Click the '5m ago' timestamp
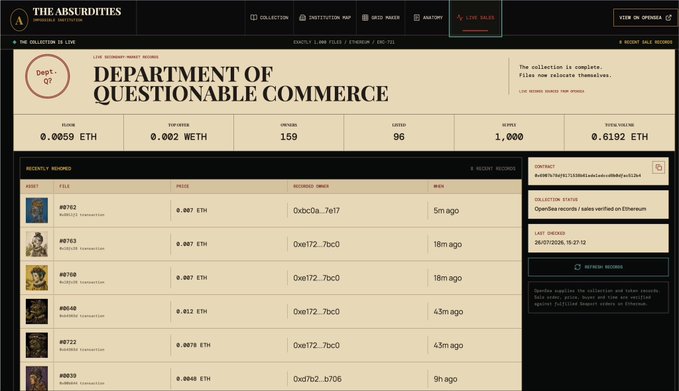Image resolution: width=679 pixels, height=391 pixels. coord(446,211)
